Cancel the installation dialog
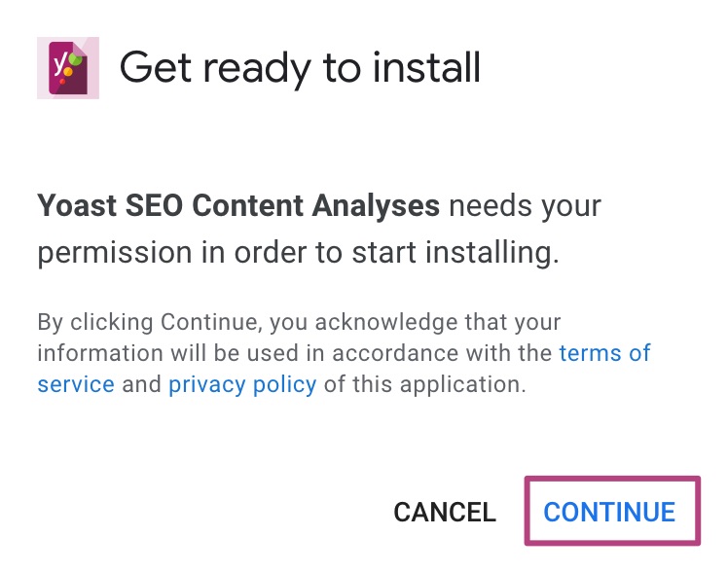The image size is (728, 572). click(x=445, y=512)
